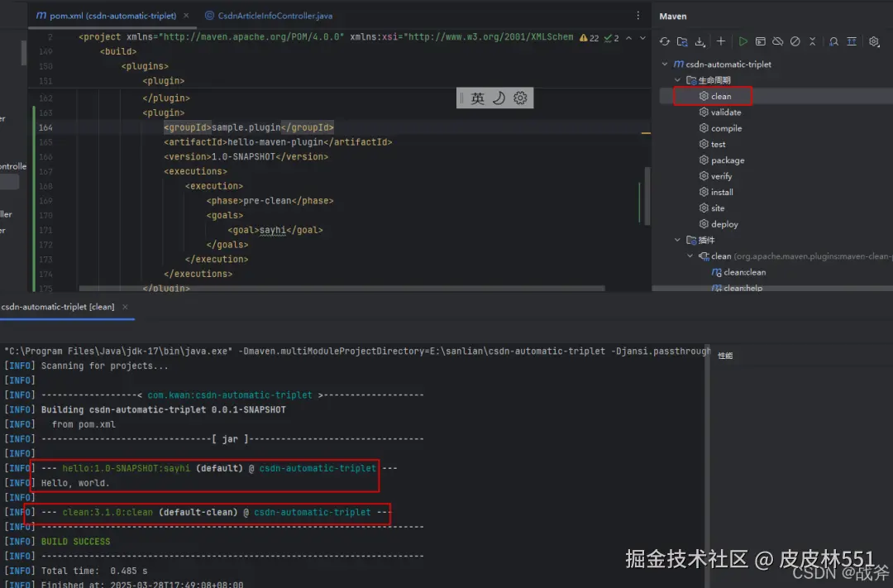Close the pom.xml editor tab
Viewport: 893px width, 588px height.
point(186,16)
